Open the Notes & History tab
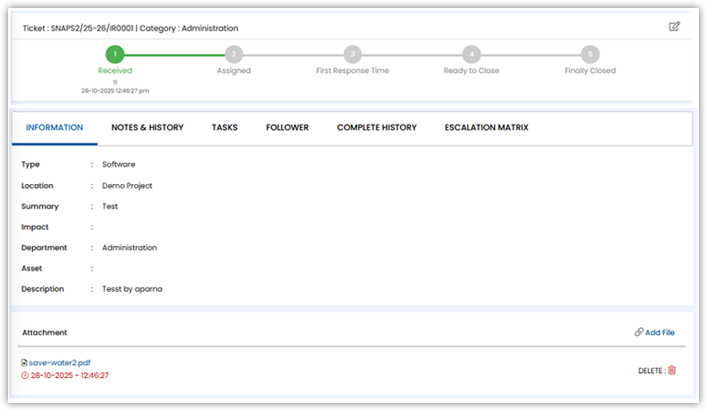 pos(147,128)
